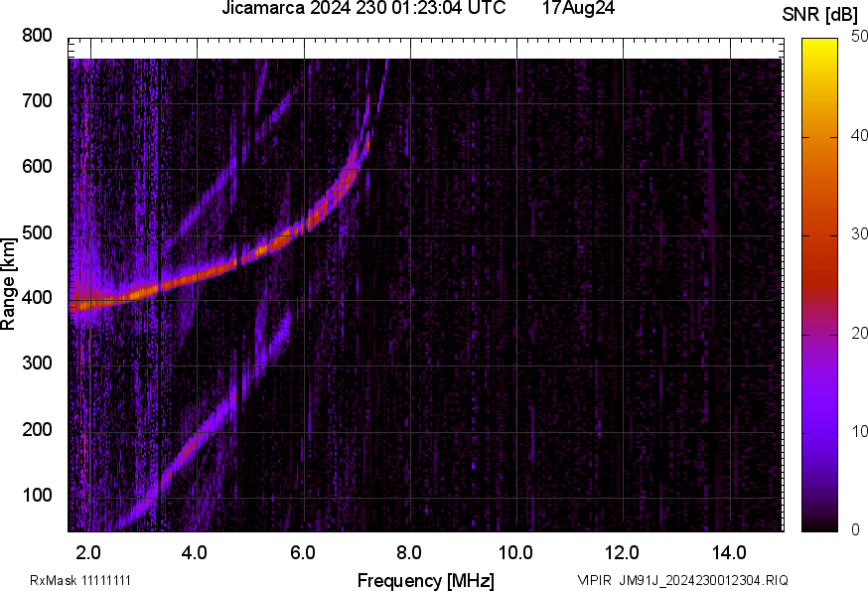The height and width of the screenshot is (591, 868).
Task: Click the colorbar tick value 40
Action: [x=859, y=135]
